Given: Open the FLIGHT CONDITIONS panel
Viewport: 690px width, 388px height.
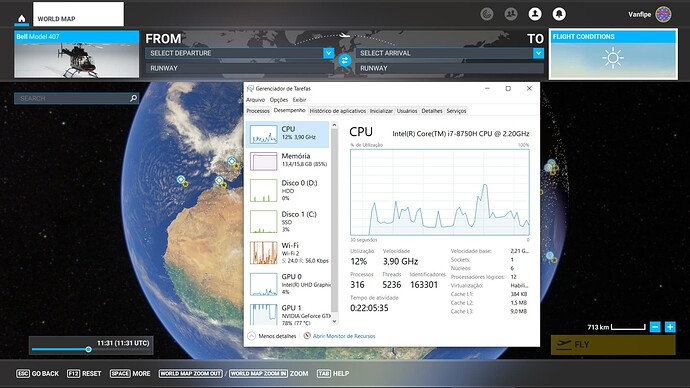Looking at the screenshot, I should point(613,54).
